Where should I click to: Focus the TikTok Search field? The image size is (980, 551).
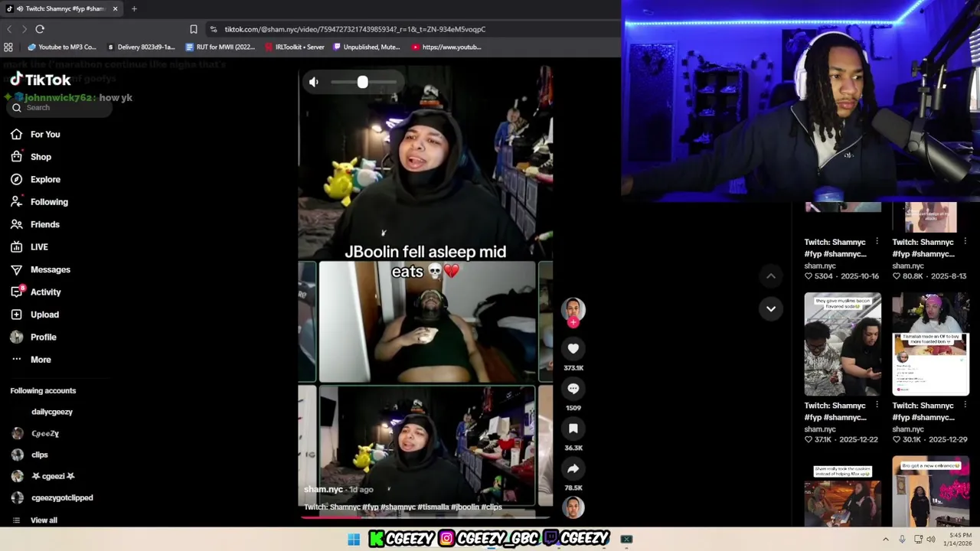(x=60, y=108)
